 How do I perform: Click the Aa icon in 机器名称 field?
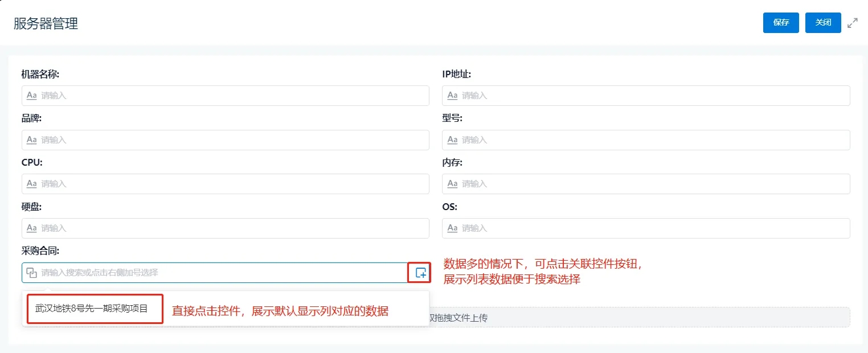(x=32, y=96)
